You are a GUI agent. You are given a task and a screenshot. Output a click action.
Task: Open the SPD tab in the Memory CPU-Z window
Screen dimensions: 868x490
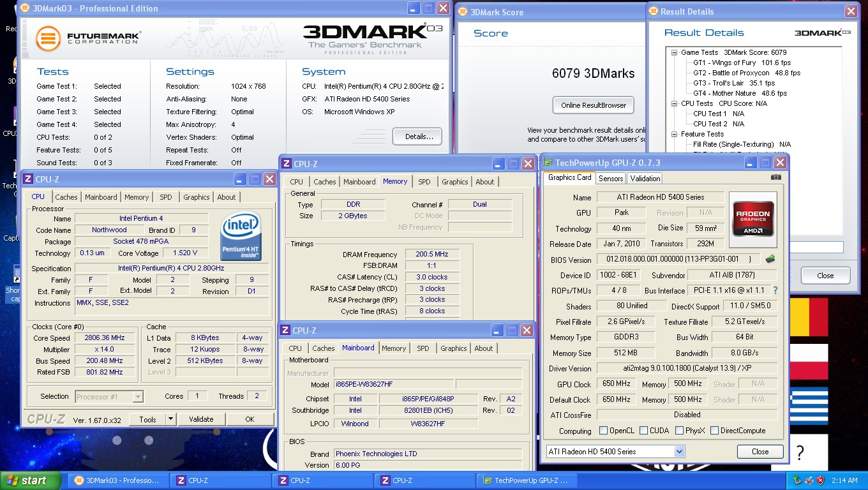(424, 182)
